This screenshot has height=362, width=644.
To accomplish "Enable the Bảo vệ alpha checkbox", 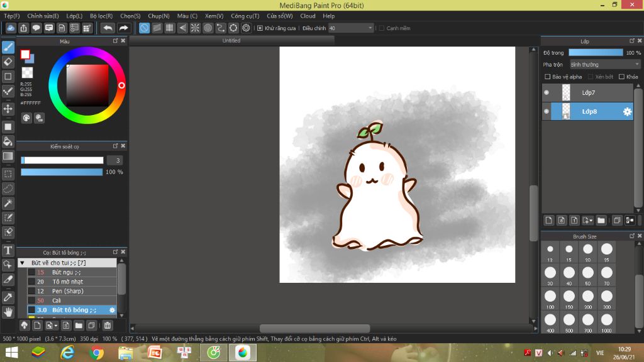I will [x=548, y=77].
